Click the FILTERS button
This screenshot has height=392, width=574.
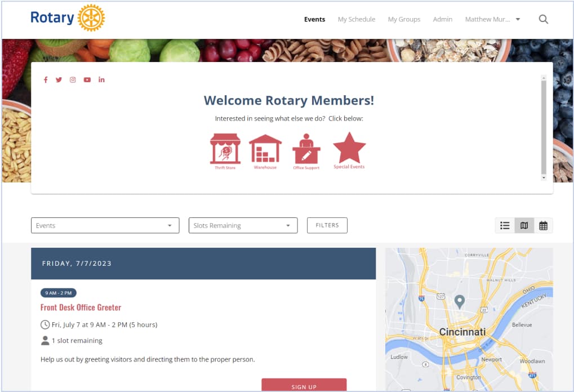click(327, 225)
